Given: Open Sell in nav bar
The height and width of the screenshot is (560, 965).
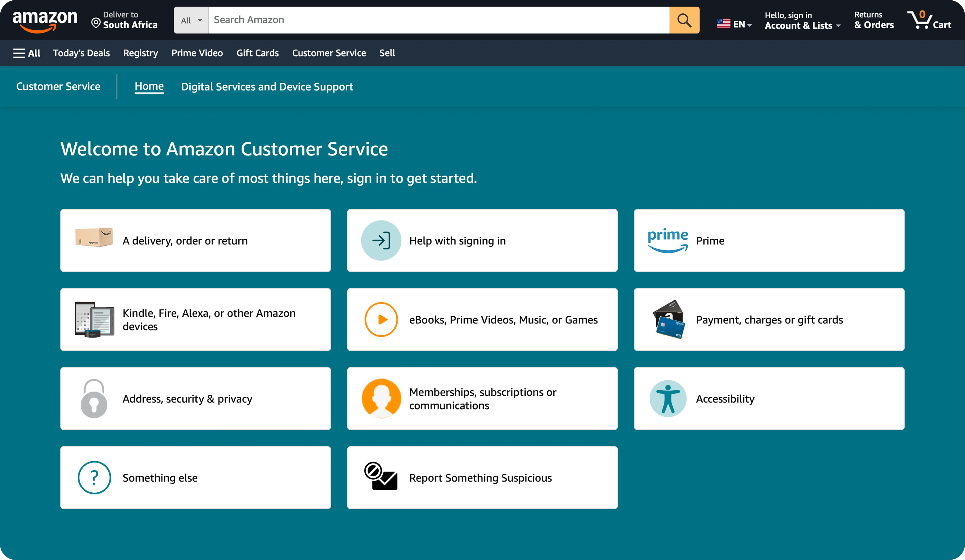Looking at the screenshot, I should pos(387,53).
